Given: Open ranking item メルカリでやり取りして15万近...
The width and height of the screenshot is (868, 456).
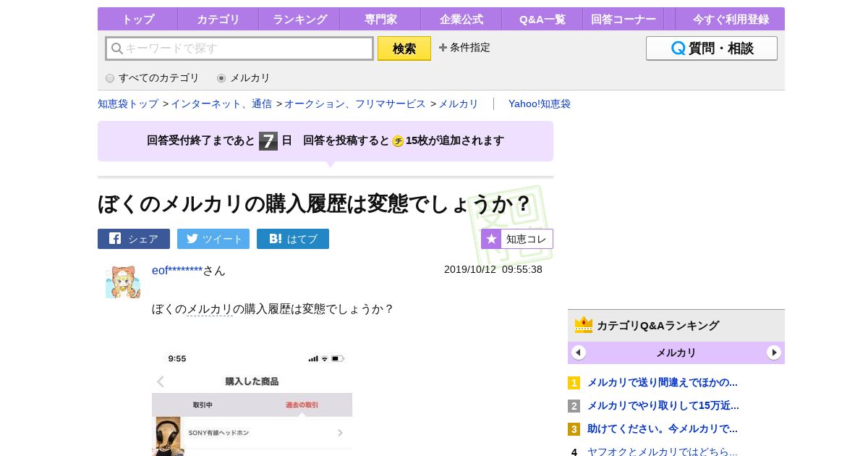Looking at the screenshot, I should coord(663,405).
